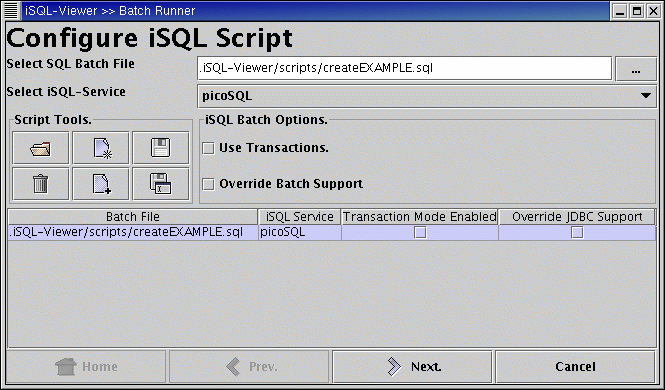The height and width of the screenshot is (390, 665).
Task: Click the Transaction Mode Enabled column header
Action: [420, 217]
